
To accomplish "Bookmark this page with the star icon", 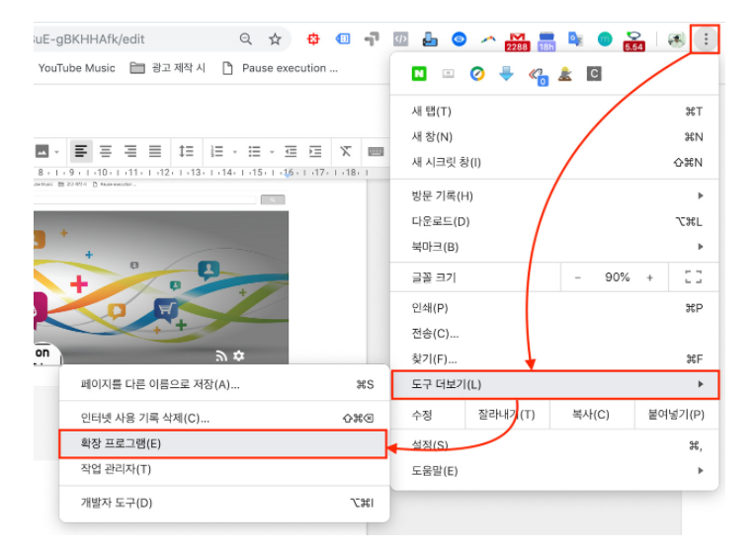I will 275,39.
